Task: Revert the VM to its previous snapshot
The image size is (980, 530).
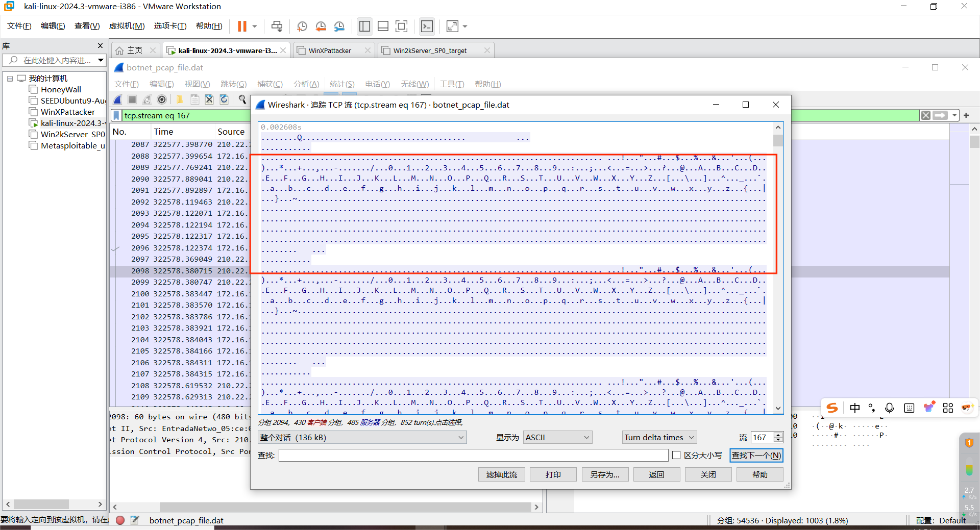Action: point(321,26)
